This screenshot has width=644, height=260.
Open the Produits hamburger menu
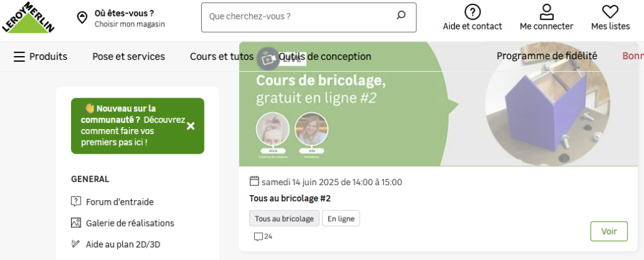[x=19, y=57]
